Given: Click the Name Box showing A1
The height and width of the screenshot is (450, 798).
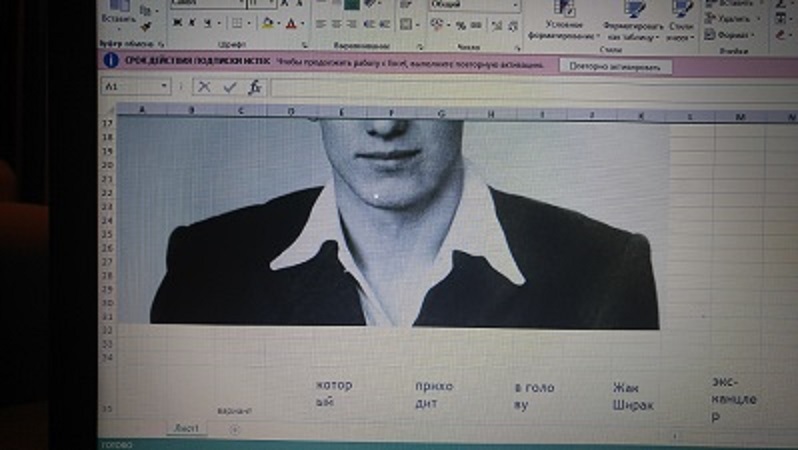Looking at the screenshot, I should coord(135,87).
